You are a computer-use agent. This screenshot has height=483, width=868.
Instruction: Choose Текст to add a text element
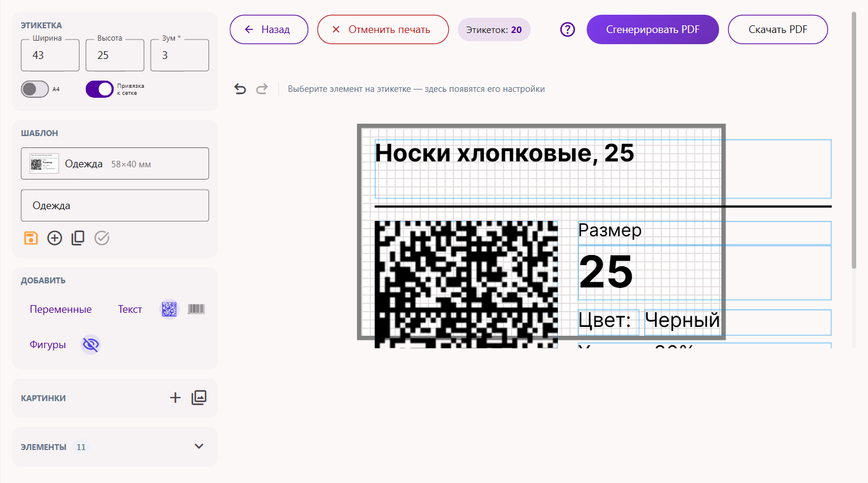click(130, 309)
